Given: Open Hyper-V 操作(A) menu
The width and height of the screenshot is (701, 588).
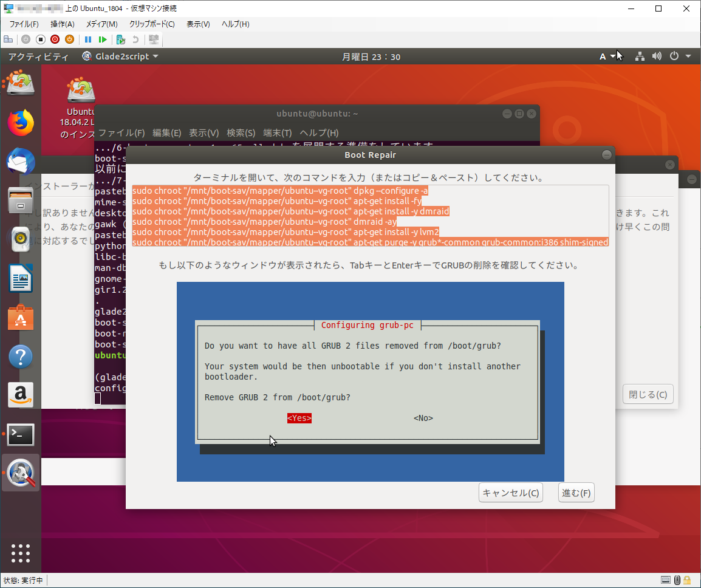Looking at the screenshot, I should (x=62, y=24).
